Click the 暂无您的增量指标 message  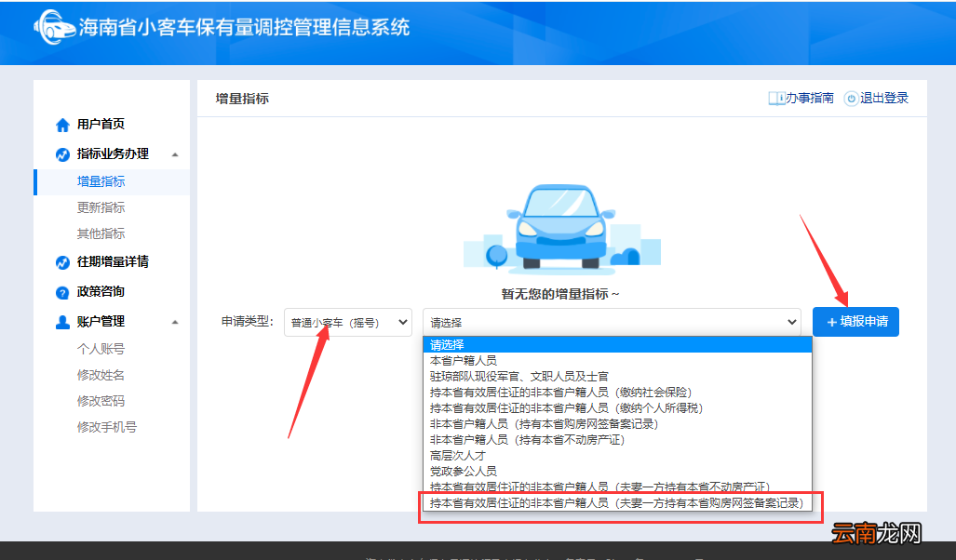coord(560,294)
